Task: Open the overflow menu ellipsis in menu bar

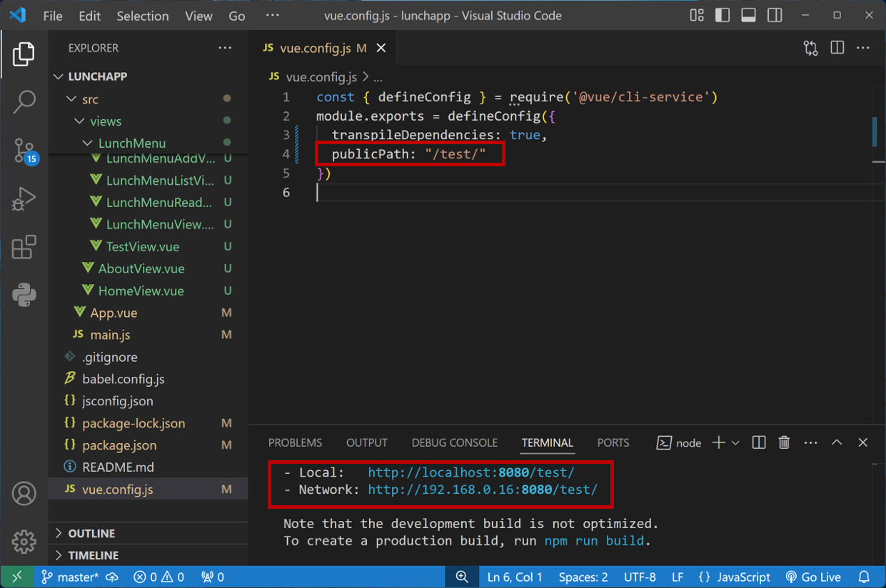Action: (273, 16)
